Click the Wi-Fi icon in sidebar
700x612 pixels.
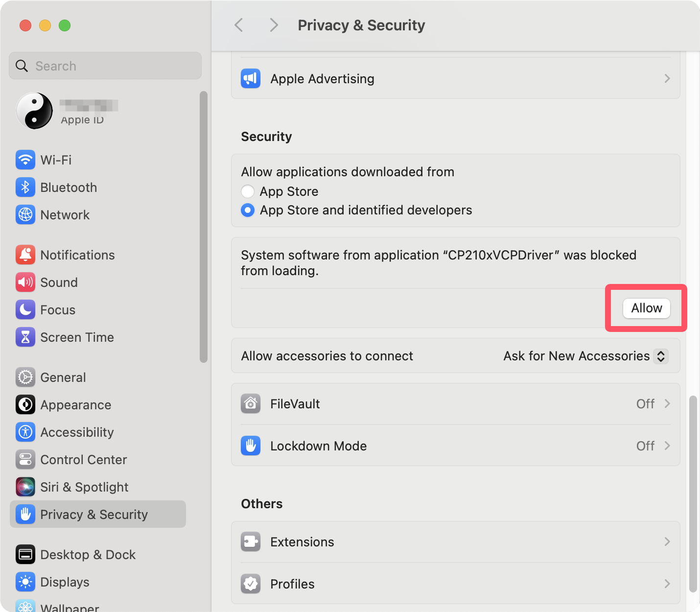[x=25, y=160]
